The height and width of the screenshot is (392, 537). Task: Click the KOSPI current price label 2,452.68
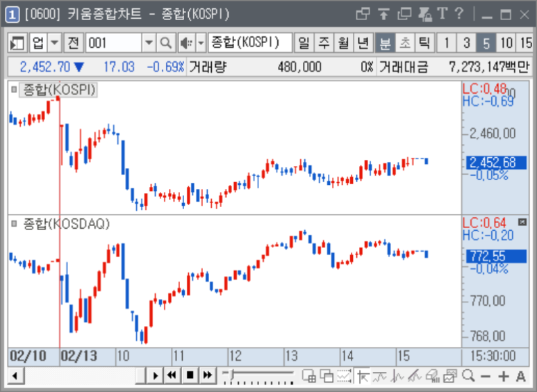pyautogui.click(x=496, y=163)
